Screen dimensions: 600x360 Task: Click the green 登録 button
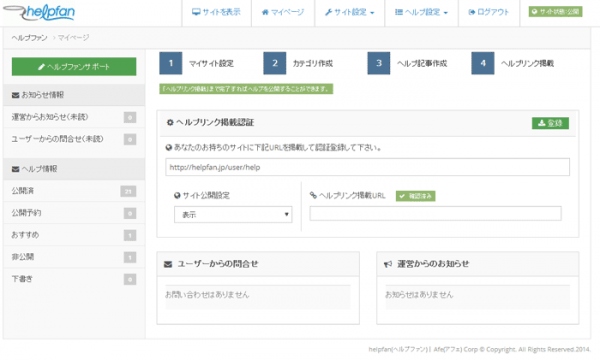[550, 123]
